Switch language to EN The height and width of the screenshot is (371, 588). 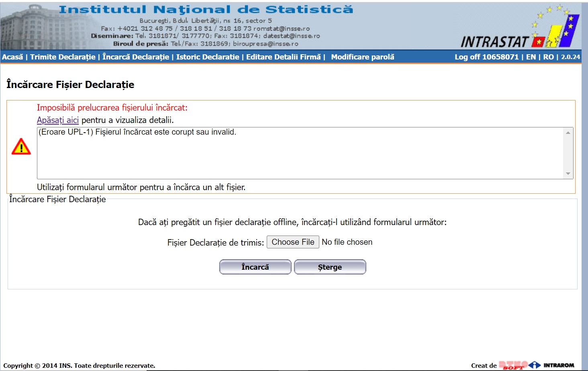pos(531,57)
